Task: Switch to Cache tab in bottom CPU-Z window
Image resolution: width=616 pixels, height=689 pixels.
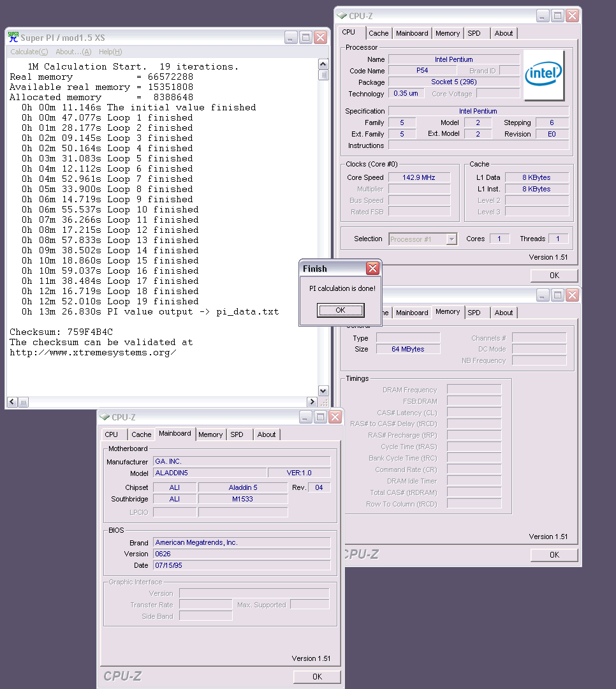Action: (141, 434)
